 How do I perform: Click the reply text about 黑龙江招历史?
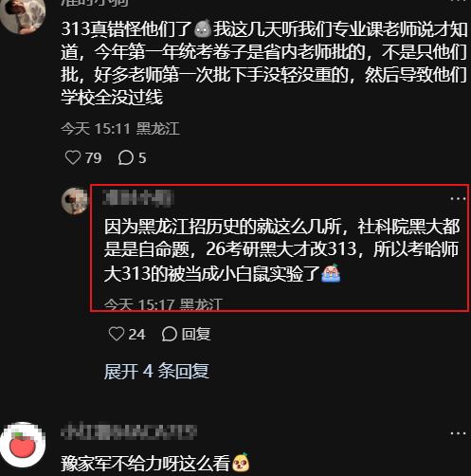(281, 249)
